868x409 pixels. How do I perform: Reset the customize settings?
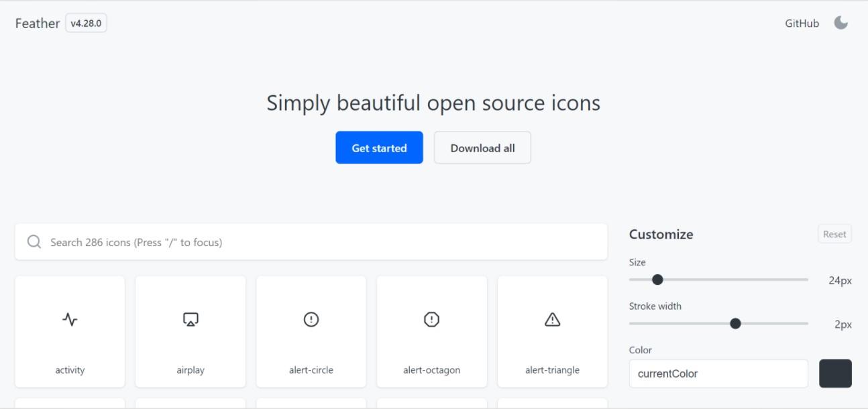834,234
